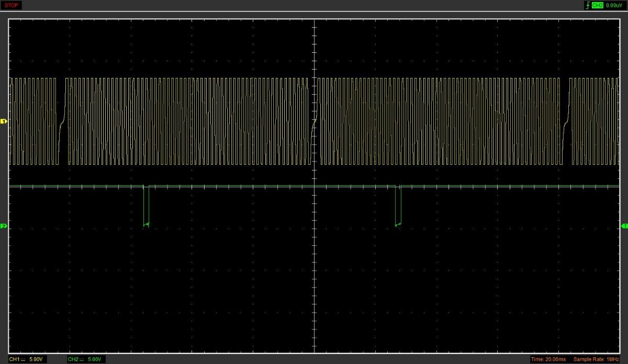Select the green CH2 ground marker
The image size is (628, 364).
point(4,226)
